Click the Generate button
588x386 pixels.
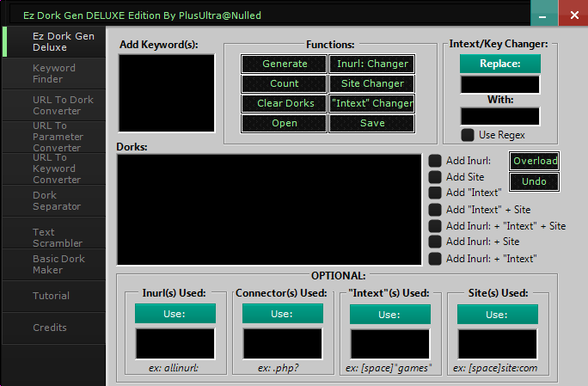tap(284, 64)
